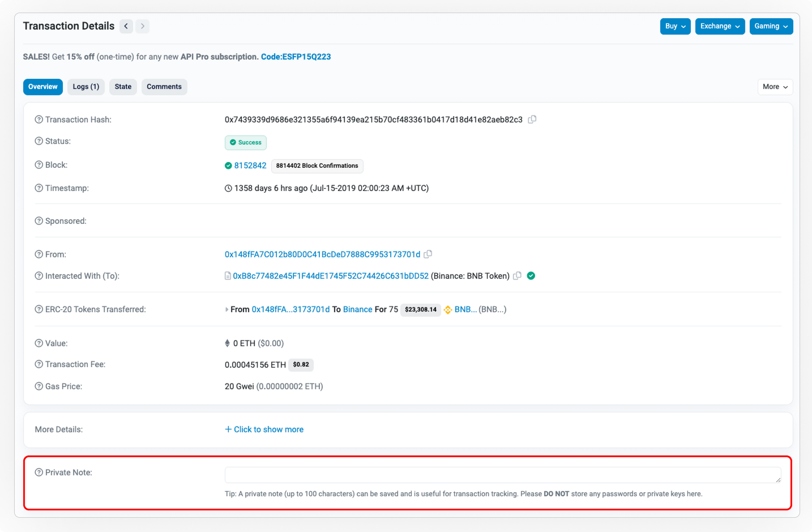The width and height of the screenshot is (812, 532).
Task: Go to previous transaction with left arrow
Action: [x=126, y=26]
